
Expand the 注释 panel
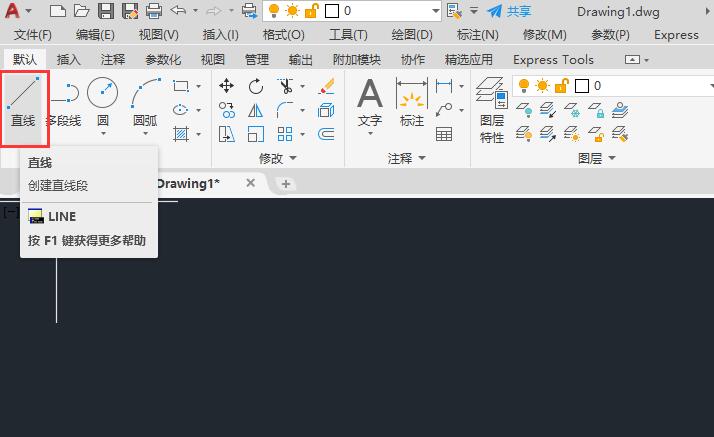coord(407,158)
